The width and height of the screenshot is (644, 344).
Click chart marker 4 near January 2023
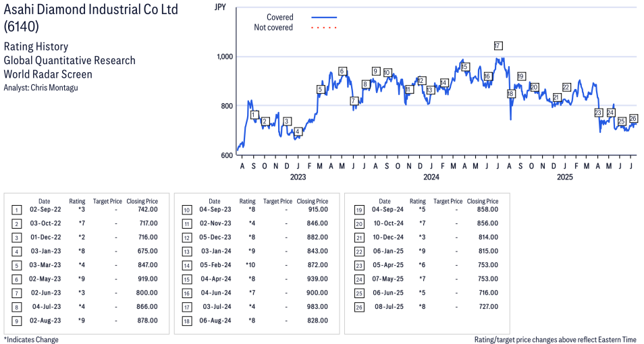(x=298, y=132)
